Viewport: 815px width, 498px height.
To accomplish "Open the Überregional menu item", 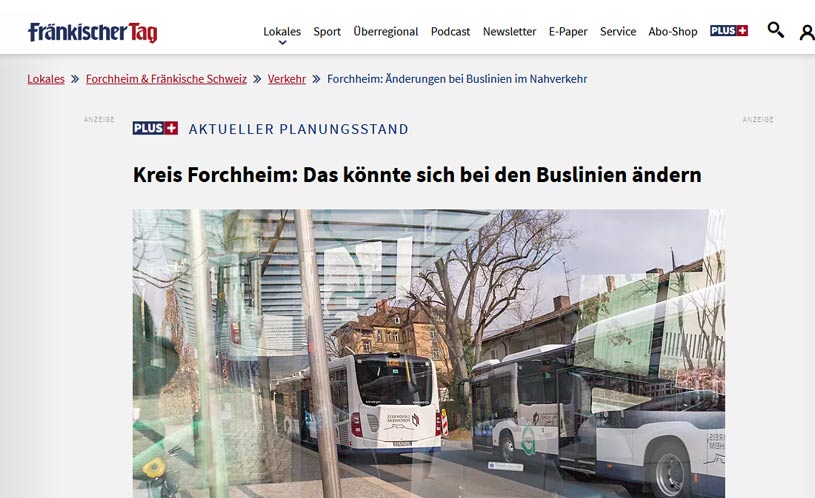I will click(x=386, y=32).
